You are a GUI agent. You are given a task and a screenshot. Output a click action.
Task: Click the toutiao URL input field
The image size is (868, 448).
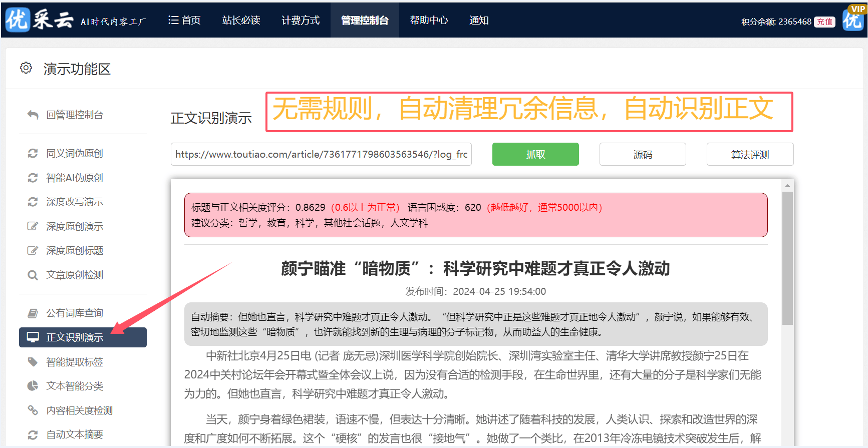[x=321, y=154]
